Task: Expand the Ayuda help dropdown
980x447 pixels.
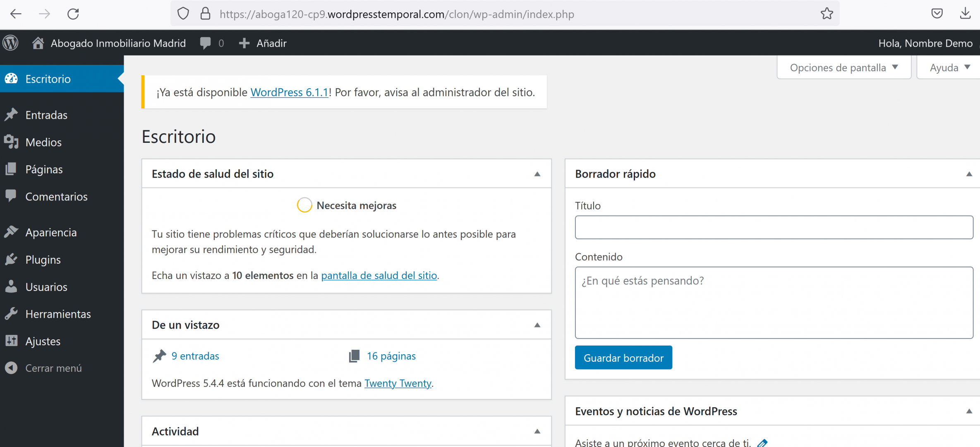Action: (949, 67)
